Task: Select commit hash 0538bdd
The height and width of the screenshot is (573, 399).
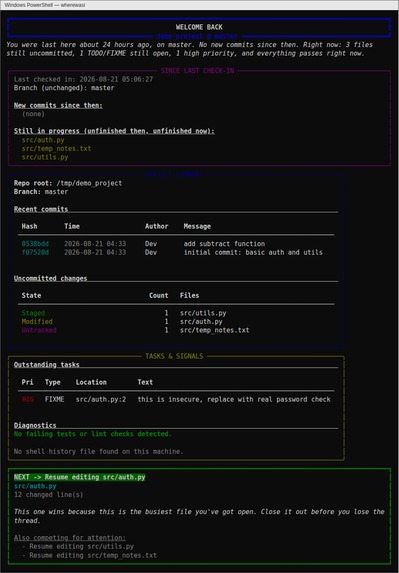Action: 35,244
